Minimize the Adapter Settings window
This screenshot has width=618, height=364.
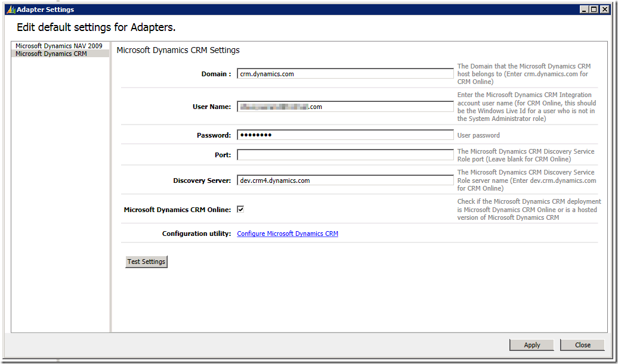pos(585,10)
